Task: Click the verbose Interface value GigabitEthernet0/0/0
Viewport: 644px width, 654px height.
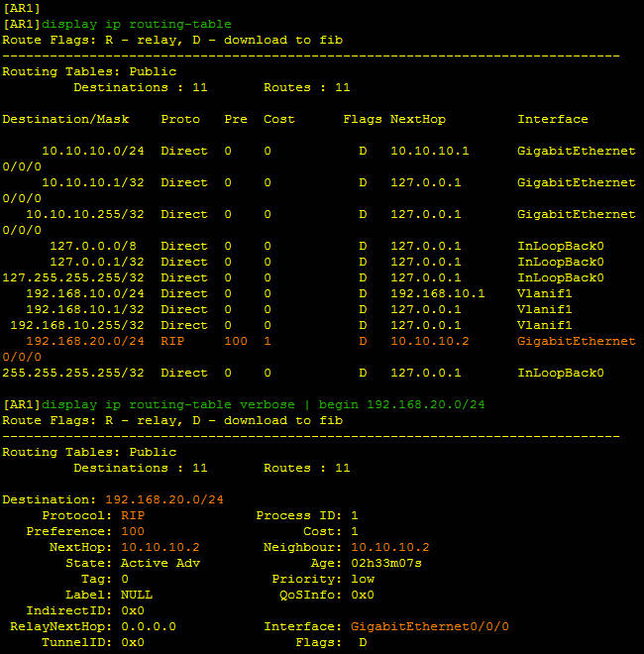Action: point(429,626)
